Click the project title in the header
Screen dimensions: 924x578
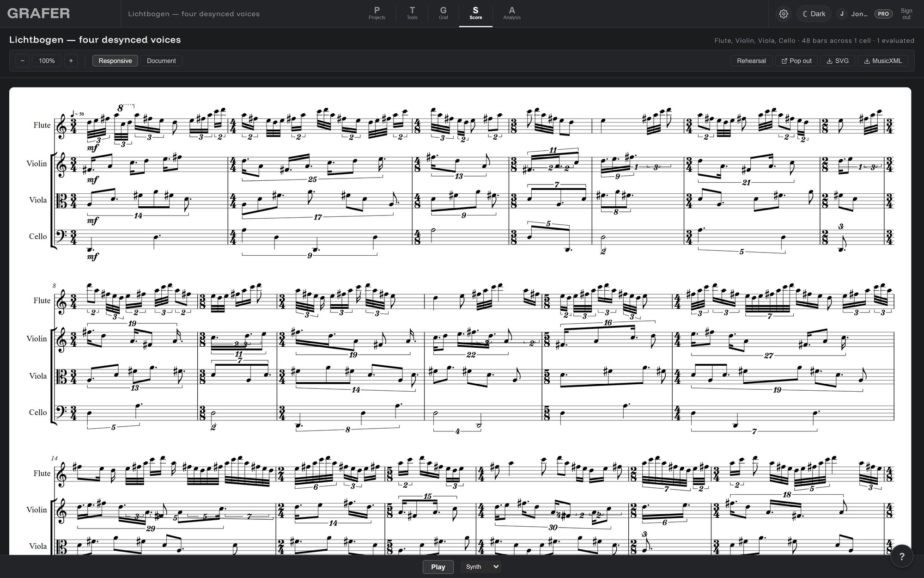click(x=194, y=14)
